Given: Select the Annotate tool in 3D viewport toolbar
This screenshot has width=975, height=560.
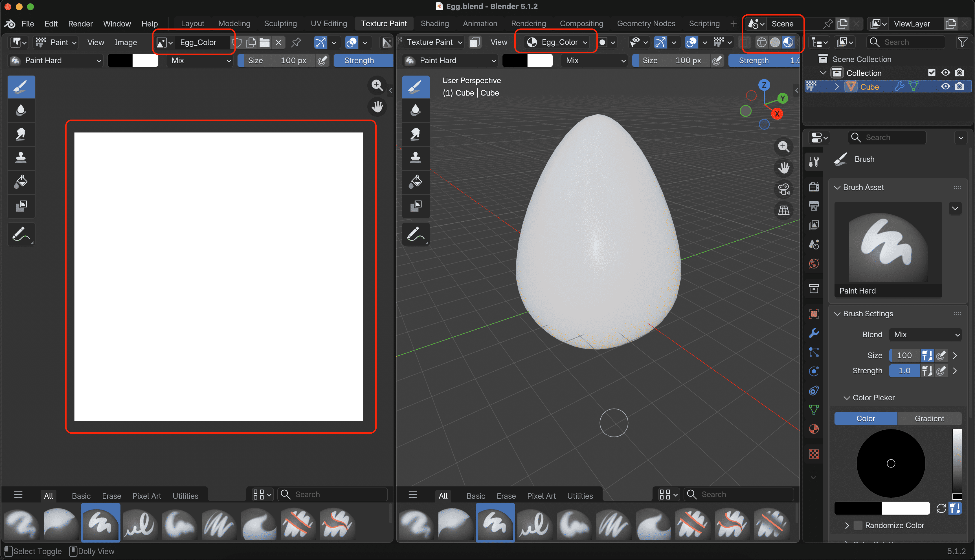Looking at the screenshot, I should click(x=416, y=234).
